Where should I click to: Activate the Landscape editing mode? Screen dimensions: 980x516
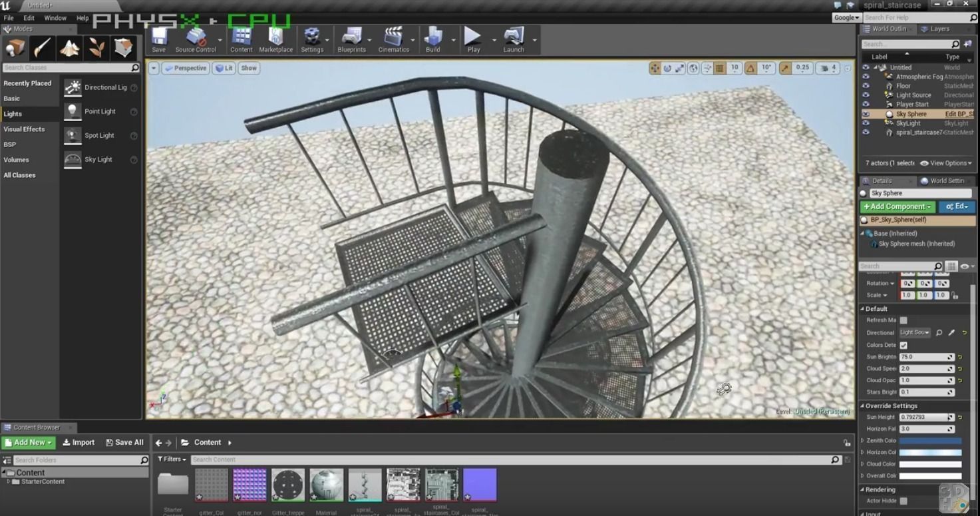tap(69, 48)
